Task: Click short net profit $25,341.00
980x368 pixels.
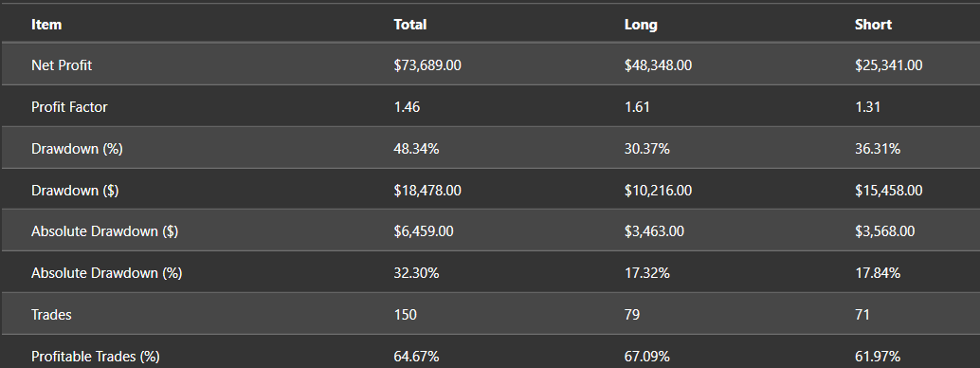Action: [x=889, y=65]
